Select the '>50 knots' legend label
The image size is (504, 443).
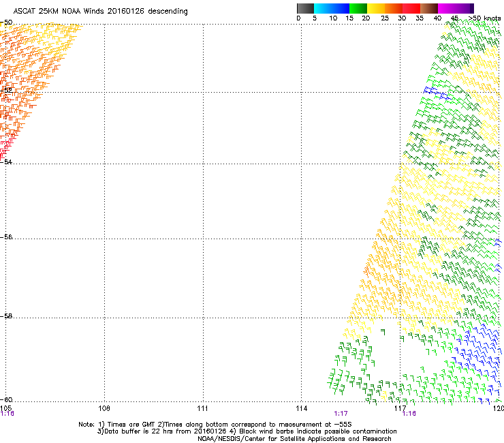click(484, 18)
